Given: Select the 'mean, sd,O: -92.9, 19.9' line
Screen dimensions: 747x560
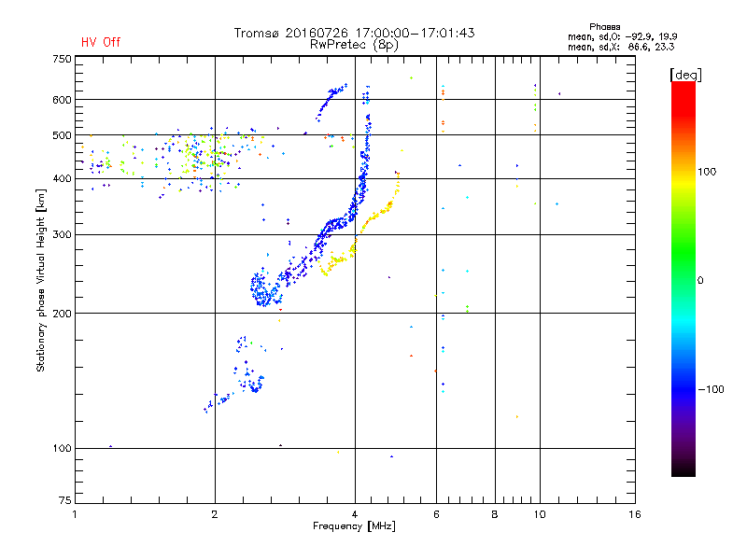Looking at the screenshot, I should click(x=622, y=36).
